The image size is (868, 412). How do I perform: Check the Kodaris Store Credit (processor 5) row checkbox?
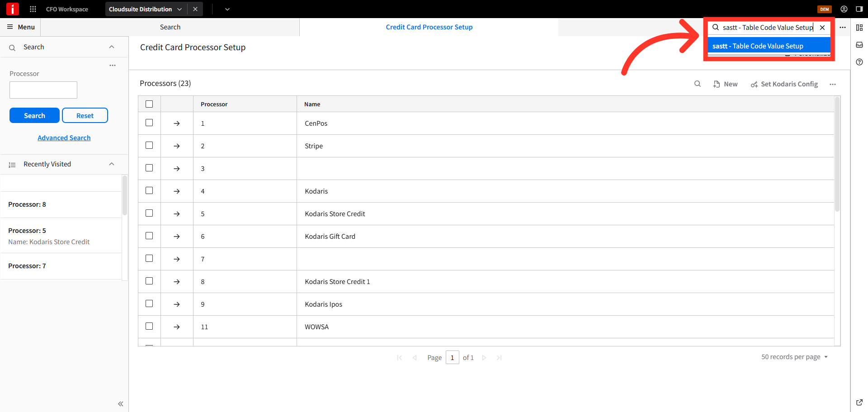coord(149,213)
